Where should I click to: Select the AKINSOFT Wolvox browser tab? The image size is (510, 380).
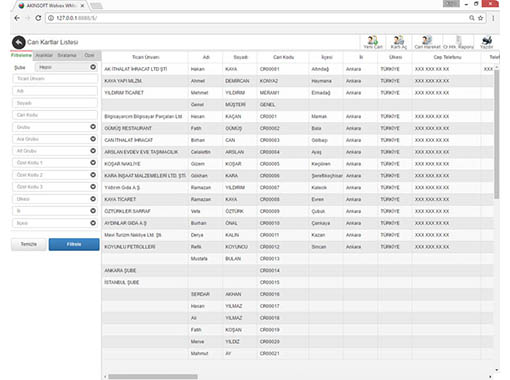tap(50, 6)
